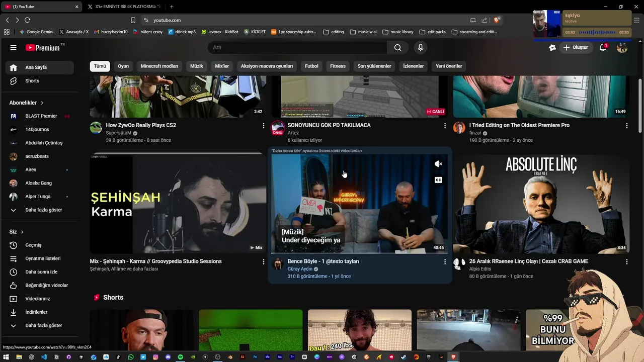Image resolution: width=644 pixels, height=362 pixels.
Task: Open Airen channel subscription
Action: pos(40,170)
